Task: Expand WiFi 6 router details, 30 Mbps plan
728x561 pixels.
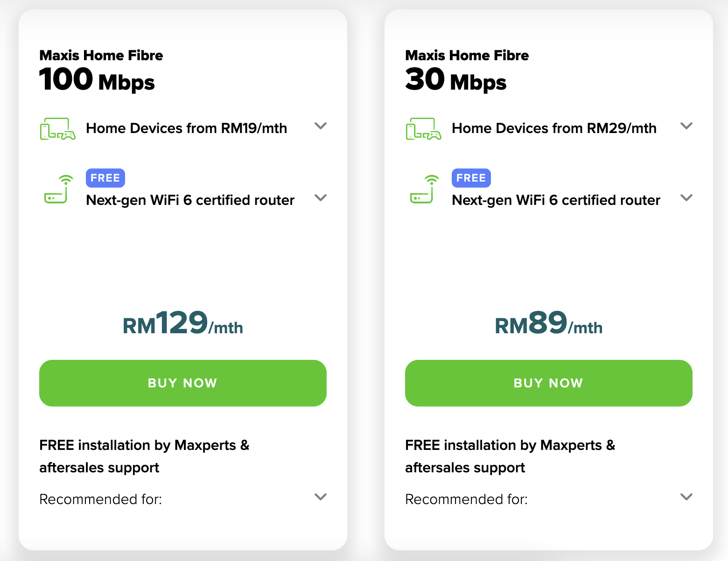Action: pyautogui.click(x=686, y=198)
